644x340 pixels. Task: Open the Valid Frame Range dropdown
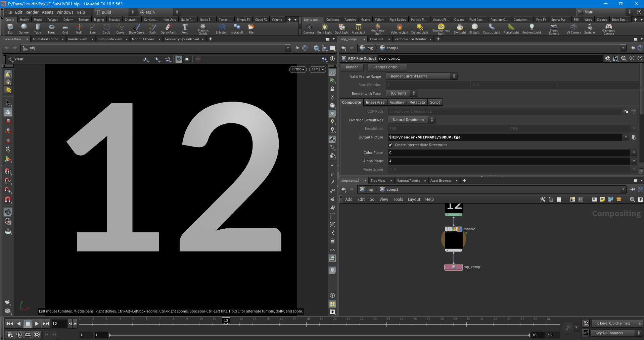[x=422, y=76]
